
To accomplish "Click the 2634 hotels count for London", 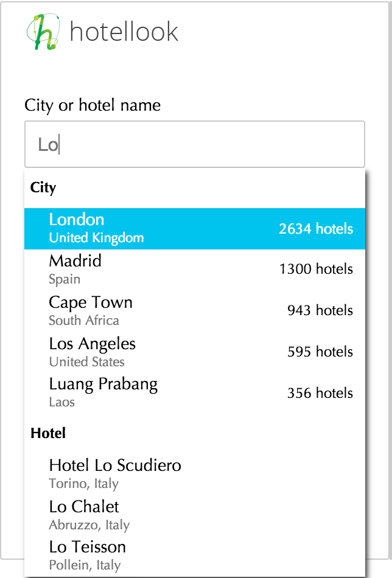I will pos(316,229).
